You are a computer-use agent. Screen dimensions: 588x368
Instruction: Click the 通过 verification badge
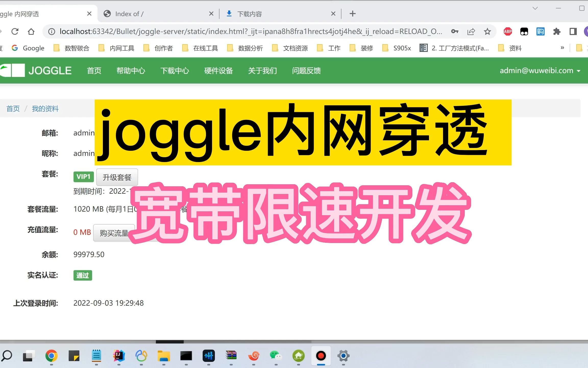pos(83,275)
